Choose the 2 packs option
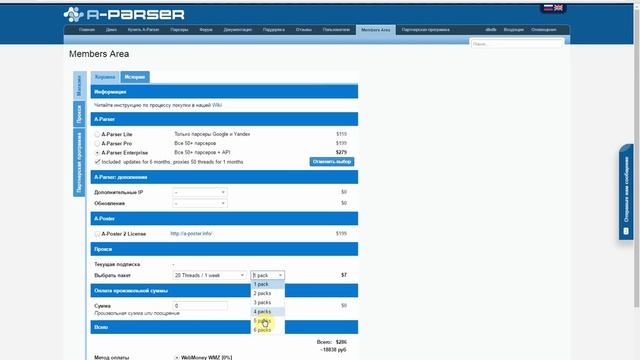640x360 pixels. [267, 293]
